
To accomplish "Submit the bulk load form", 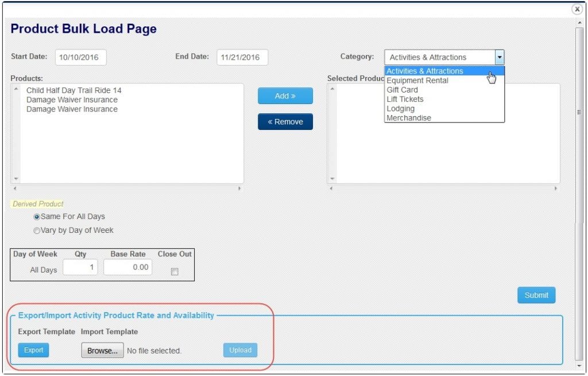I will click(x=536, y=295).
